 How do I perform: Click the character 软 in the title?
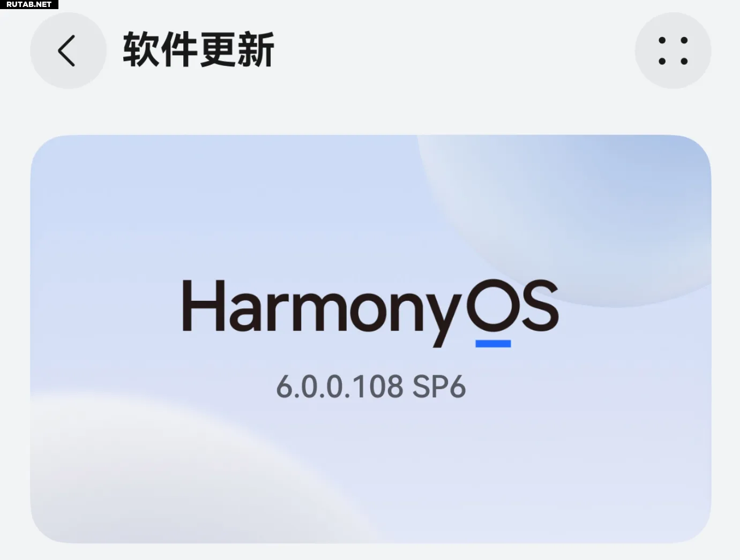coord(141,50)
